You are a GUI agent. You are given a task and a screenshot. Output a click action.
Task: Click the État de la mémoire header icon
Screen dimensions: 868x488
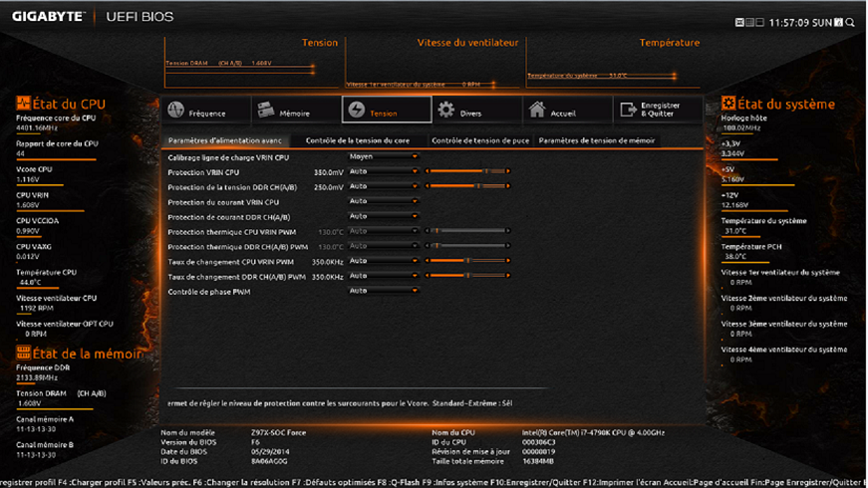coord(23,353)
